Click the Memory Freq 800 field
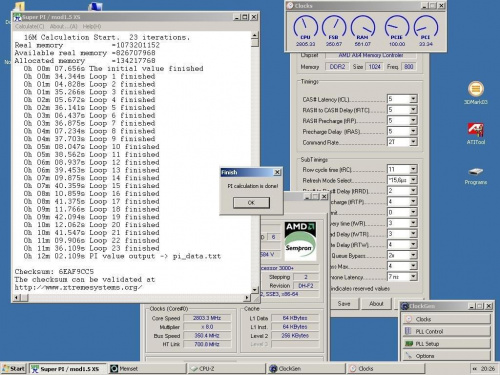Image resolution: width=500 pixels, height=375 pixels. (x=409, y=67)
